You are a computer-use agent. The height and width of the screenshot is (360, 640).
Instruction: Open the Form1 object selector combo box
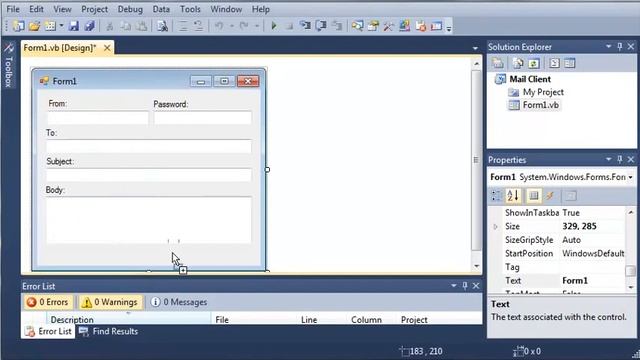point(562,177)
